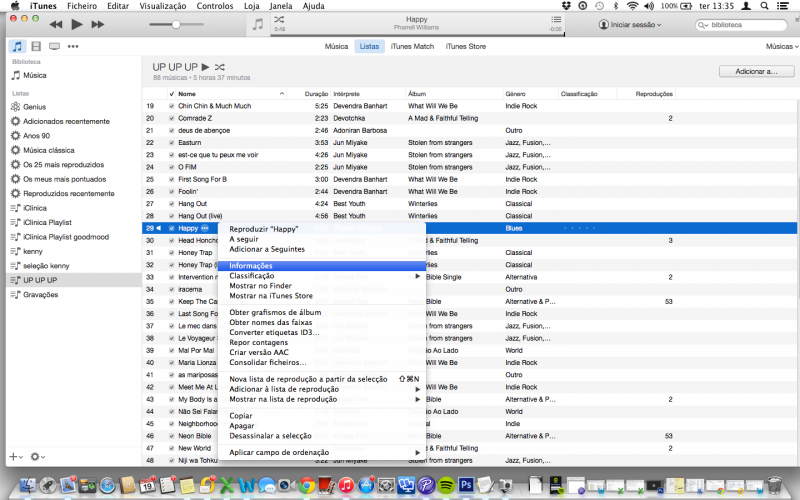
Task: Select the music note library icon
Action: 17,46
